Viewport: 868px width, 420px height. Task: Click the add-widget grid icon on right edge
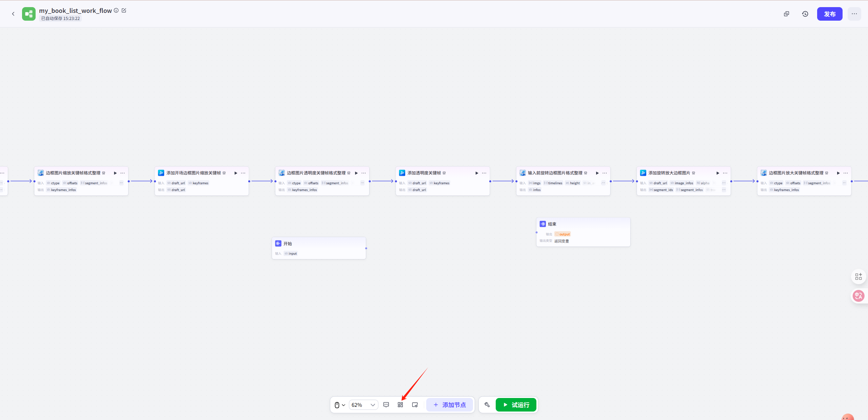858,276
